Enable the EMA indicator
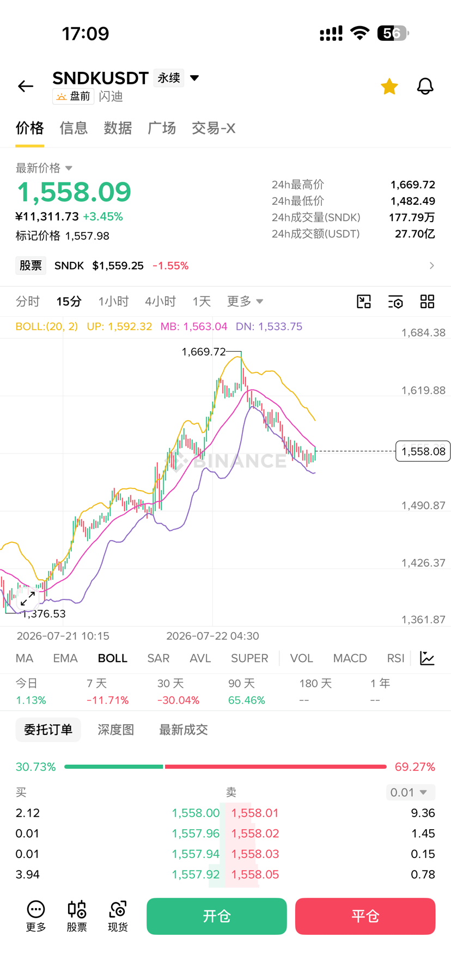 (65, 658)
